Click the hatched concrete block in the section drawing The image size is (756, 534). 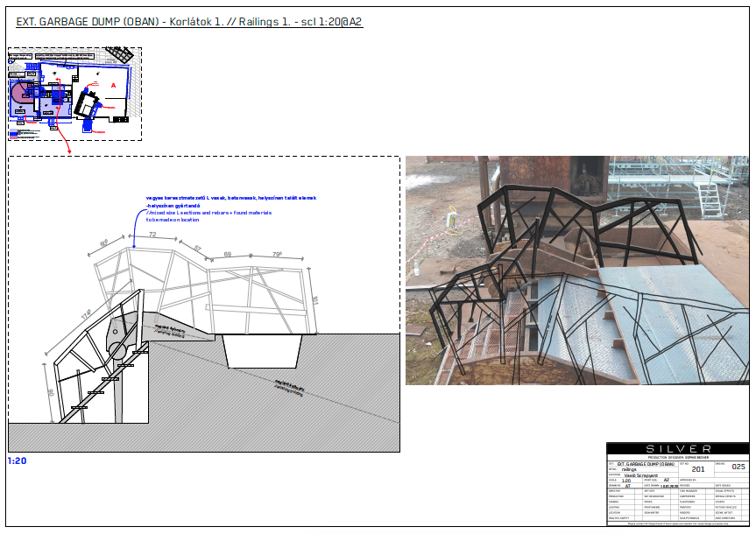pyautogui.click(x=263, y=350)
